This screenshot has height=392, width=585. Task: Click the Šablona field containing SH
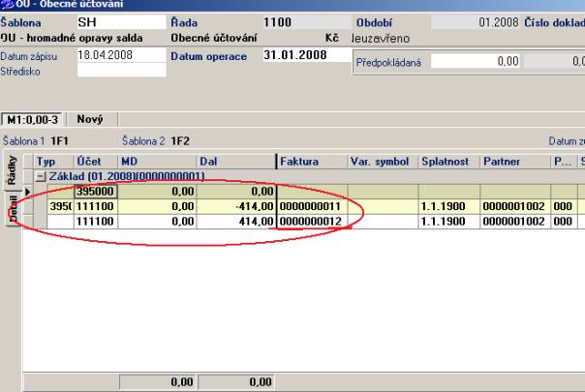click(107, 19)
